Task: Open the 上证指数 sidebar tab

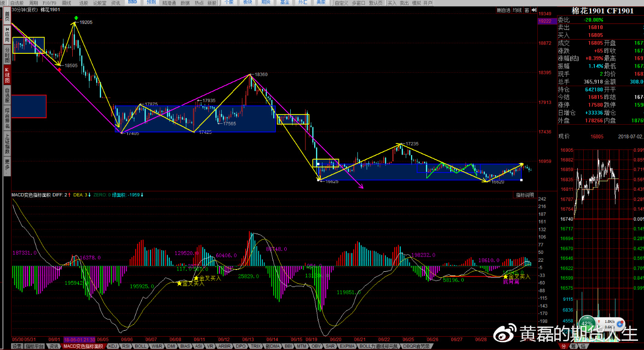Action: [x=7, y=144]
